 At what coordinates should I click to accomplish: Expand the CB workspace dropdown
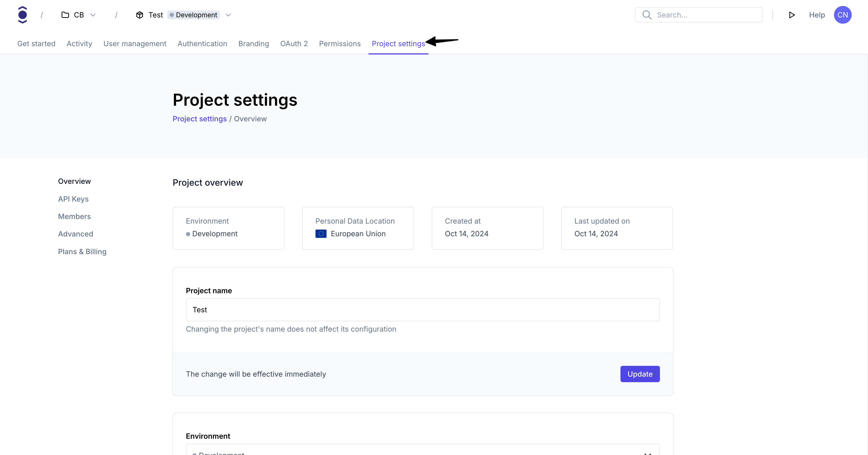pyautogui.click(x=93, y=15)
